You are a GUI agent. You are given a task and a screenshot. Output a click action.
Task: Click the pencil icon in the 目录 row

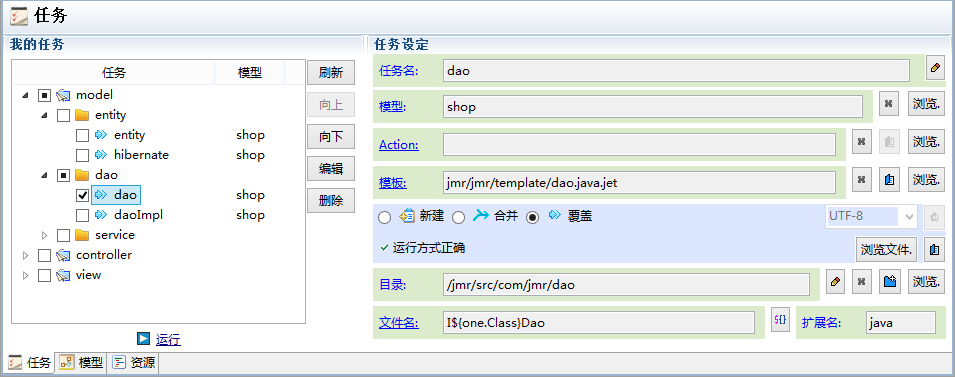[836, 282]
